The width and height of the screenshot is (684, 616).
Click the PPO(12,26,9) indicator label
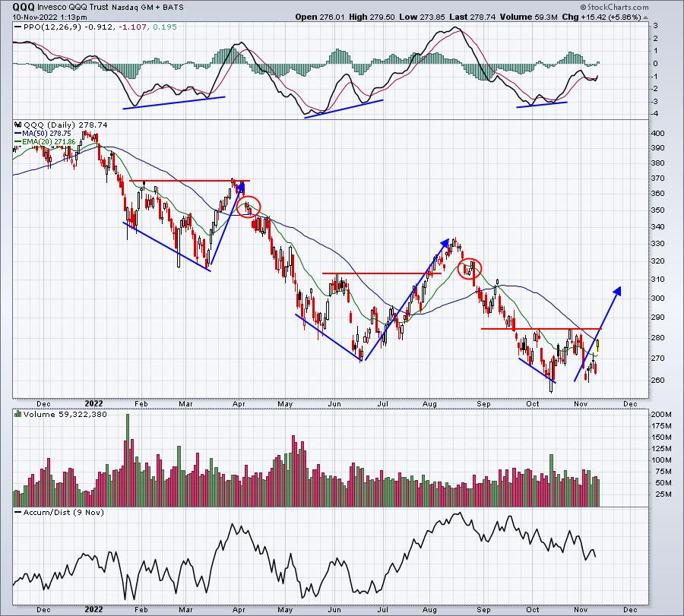(x=52, y=27)
